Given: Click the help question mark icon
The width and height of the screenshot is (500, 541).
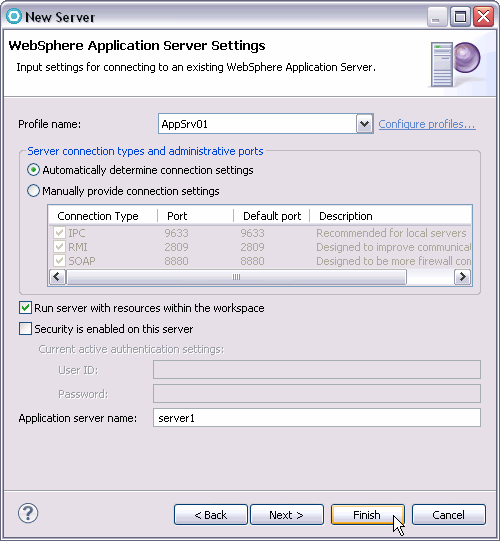Looking at the screenshot, I should pos(28,513).
